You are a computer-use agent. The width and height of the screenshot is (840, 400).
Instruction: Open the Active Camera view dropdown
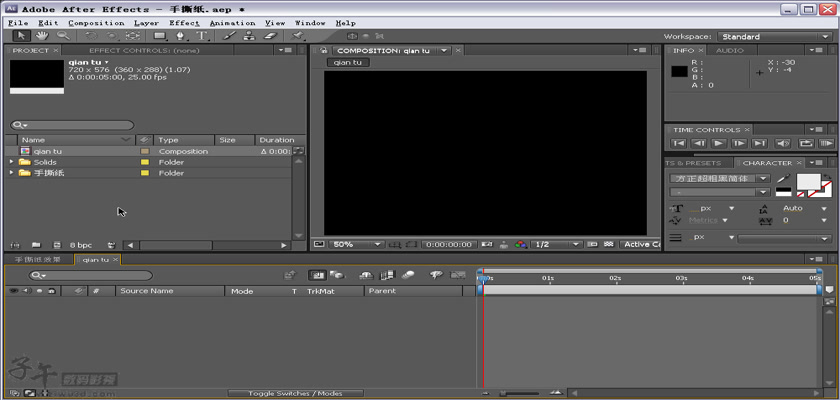[641, 244]
